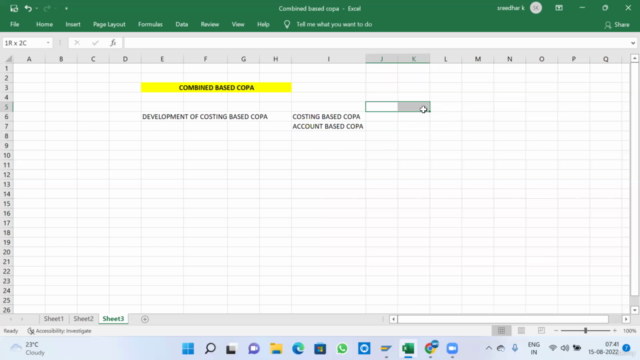Screen dimensions: 640x360
Task: Switch to Sheet2 tab
Action: coord(83,319)
